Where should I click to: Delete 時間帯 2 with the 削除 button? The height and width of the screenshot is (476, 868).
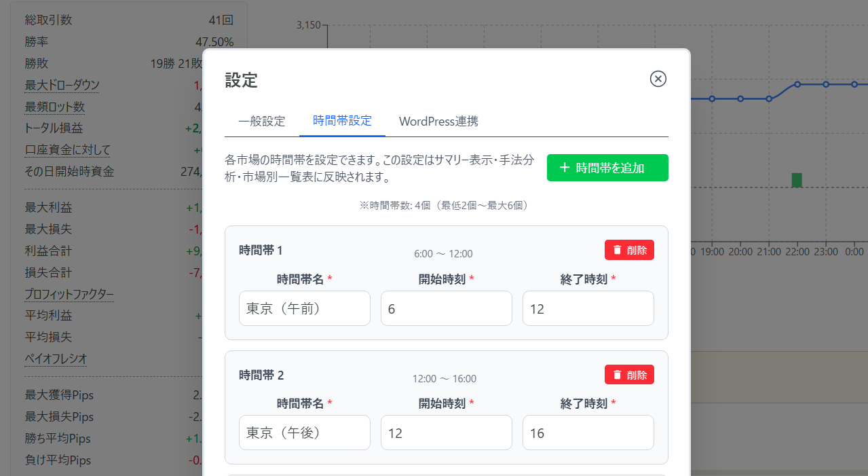click(629, 375)
